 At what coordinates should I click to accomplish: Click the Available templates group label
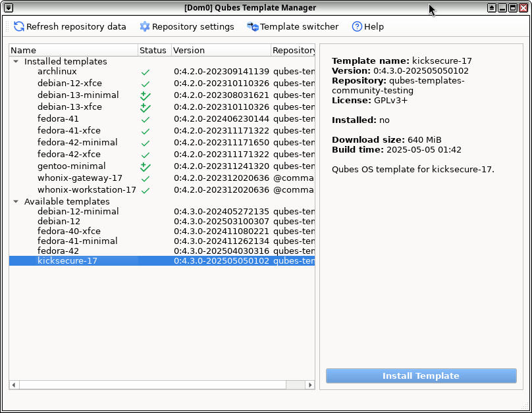pos(67,201)
